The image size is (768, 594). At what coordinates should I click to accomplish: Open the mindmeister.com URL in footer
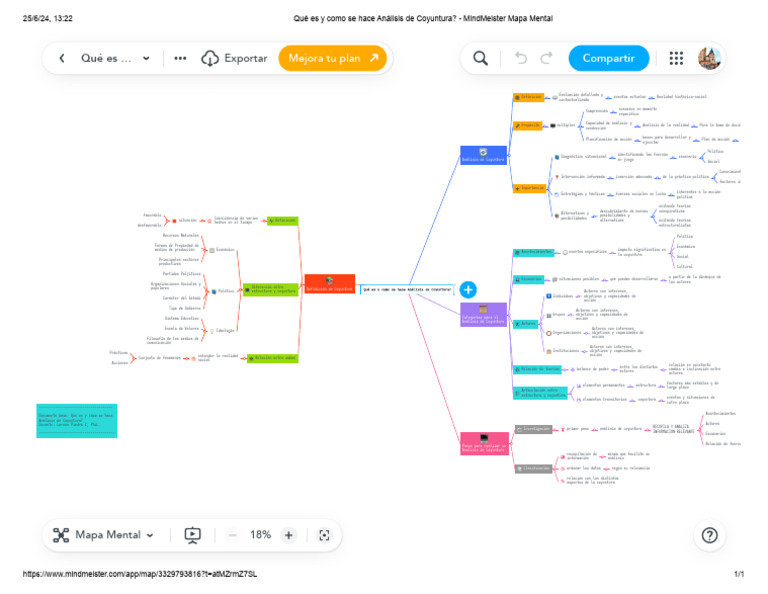point(140,574)
